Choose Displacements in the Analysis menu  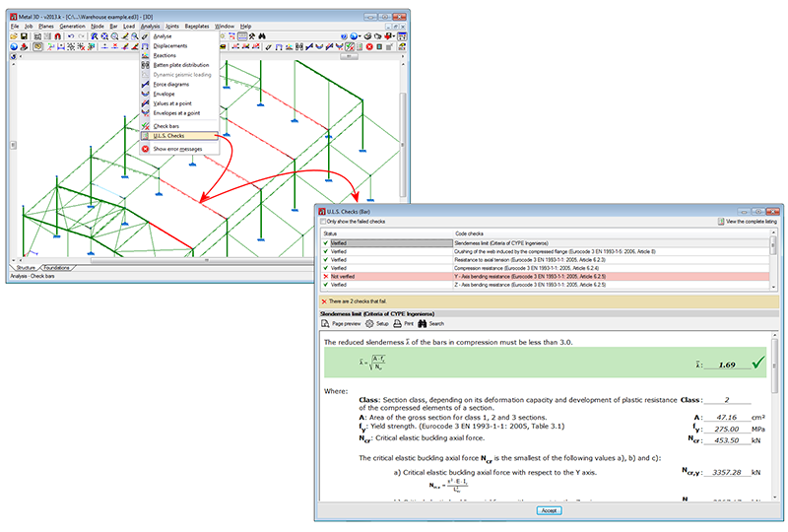[179, 45]
